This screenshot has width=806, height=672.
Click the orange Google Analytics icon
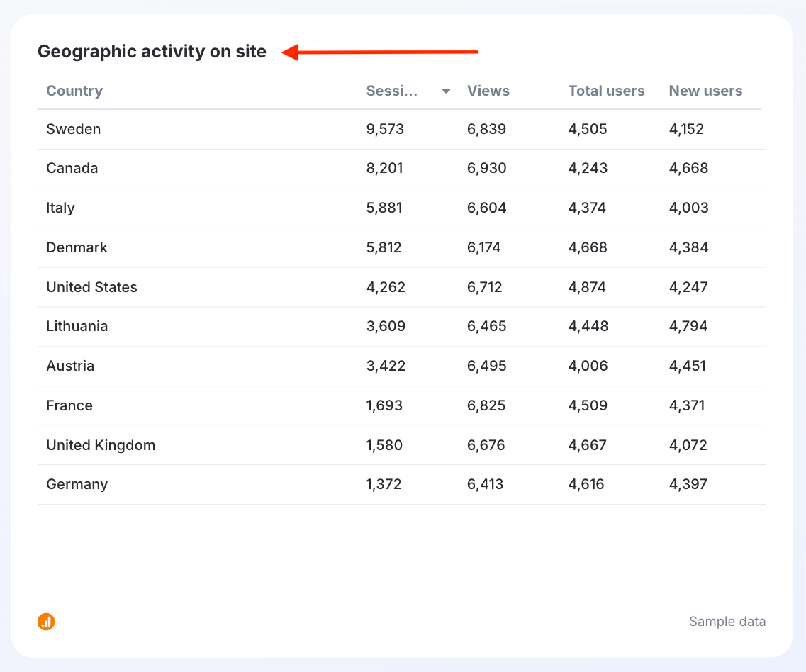point(46,622)
